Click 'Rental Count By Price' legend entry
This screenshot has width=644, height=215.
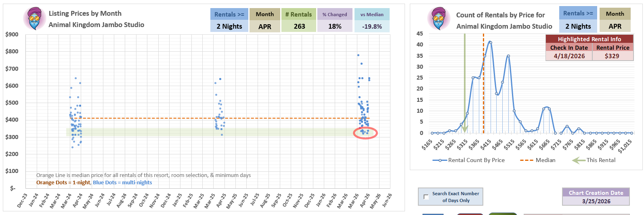468,160
